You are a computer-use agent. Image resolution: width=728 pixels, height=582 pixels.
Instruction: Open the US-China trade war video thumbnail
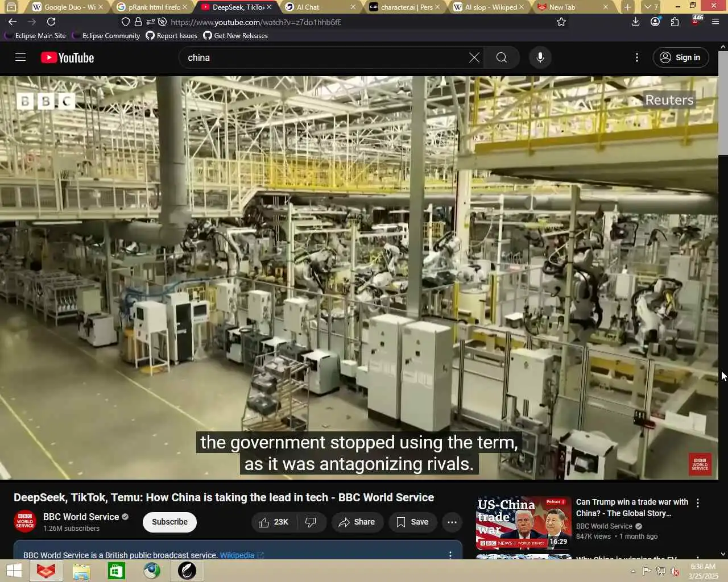[x=523, y=522]
